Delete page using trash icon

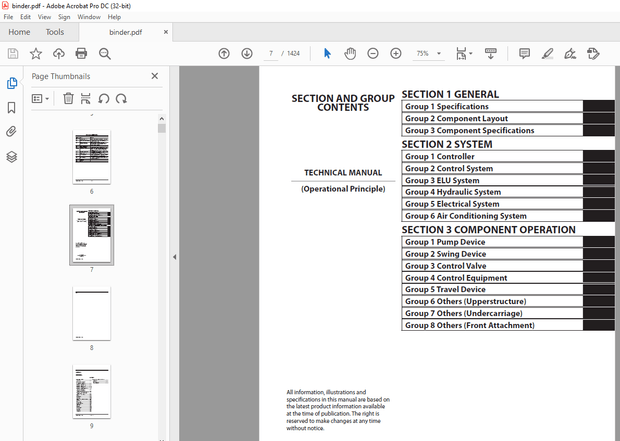tap(68, 98)
